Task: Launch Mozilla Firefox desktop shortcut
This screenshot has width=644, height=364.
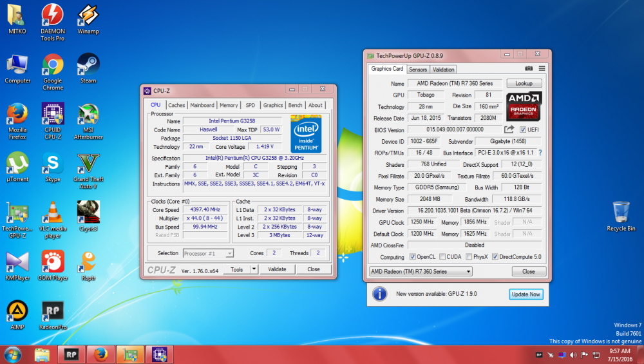Action: pyautogui.click(x=17, y=121)
